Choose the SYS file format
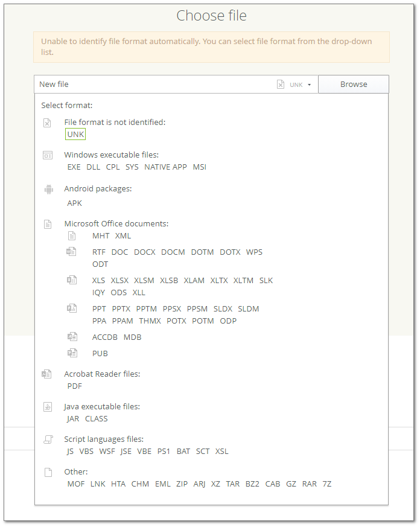The height and width of the screenshot is (527, 420). pos(132,167)
